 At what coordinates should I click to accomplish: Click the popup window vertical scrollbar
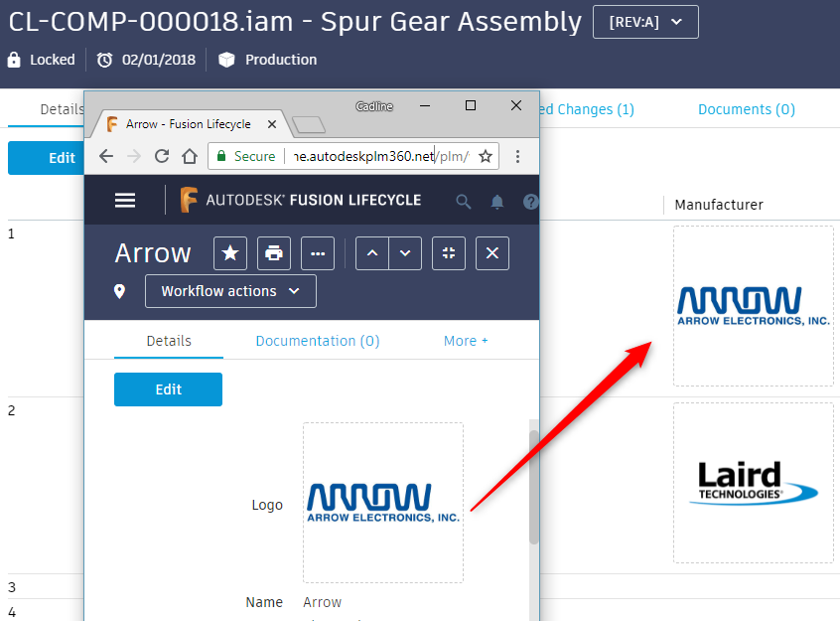click(x=533, y=487)
